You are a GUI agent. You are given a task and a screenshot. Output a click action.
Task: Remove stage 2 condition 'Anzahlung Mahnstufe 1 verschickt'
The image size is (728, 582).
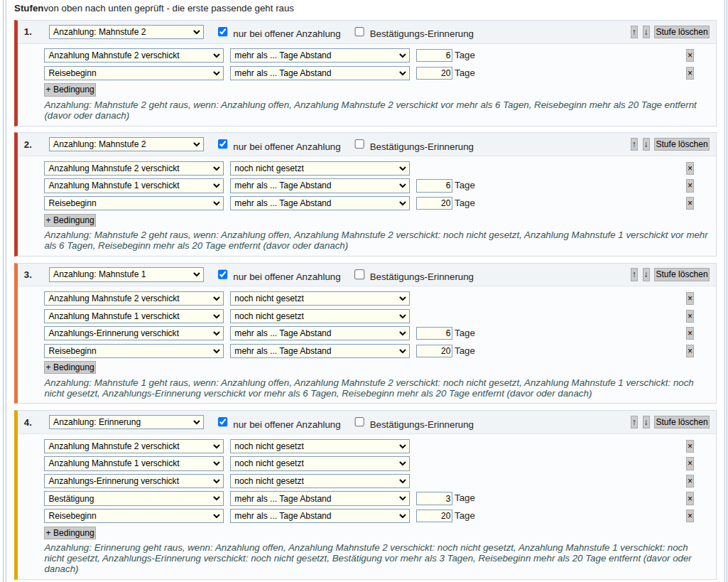coord(690,185)
